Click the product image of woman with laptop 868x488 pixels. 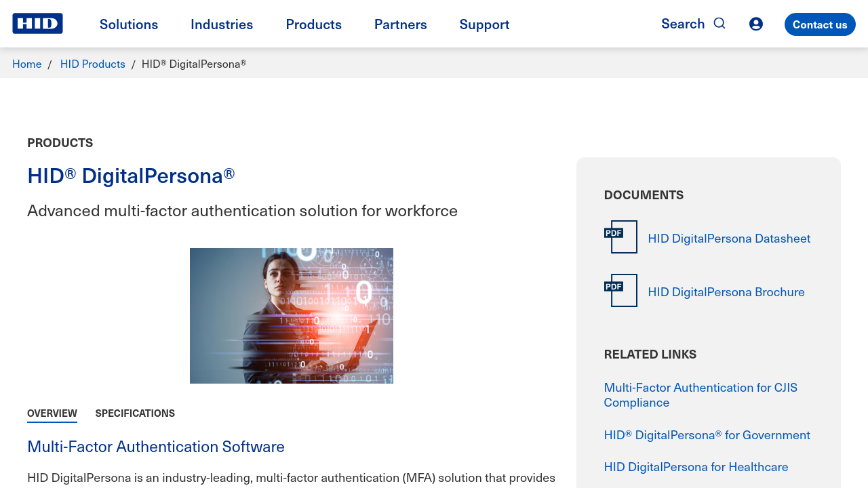click(292, 316)
